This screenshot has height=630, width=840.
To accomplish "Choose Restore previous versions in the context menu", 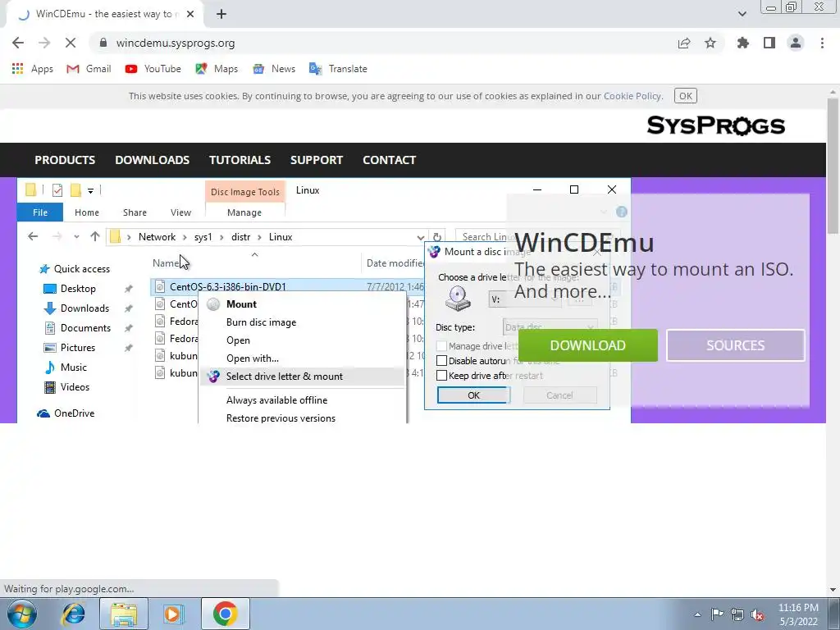I will coord(281,418).
